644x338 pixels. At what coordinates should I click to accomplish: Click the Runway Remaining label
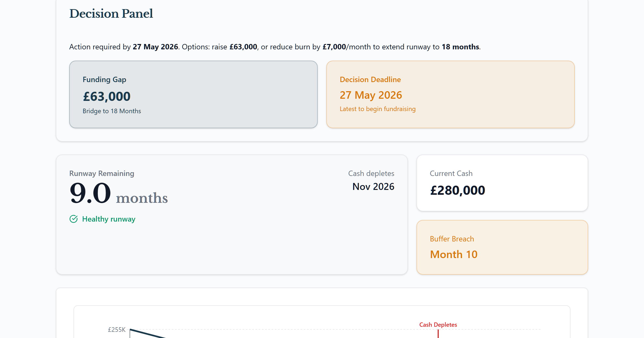(x=102, y=174)
